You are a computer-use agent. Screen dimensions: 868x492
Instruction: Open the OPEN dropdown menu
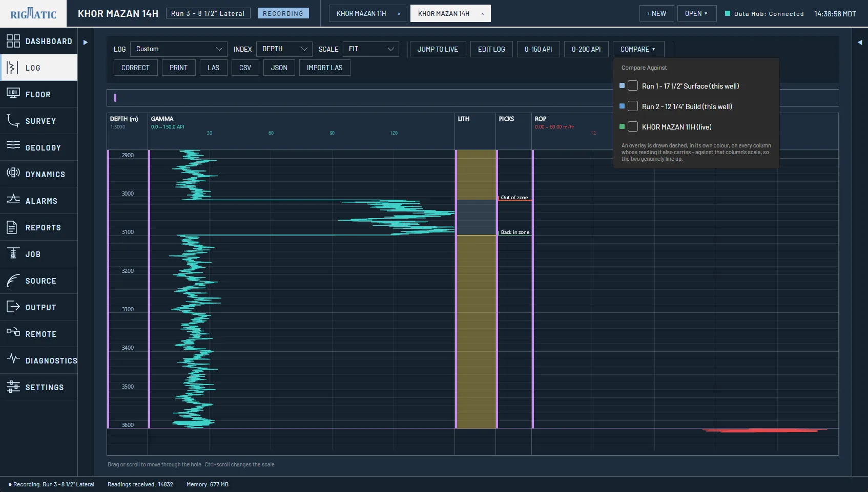(x=697, y=13)
